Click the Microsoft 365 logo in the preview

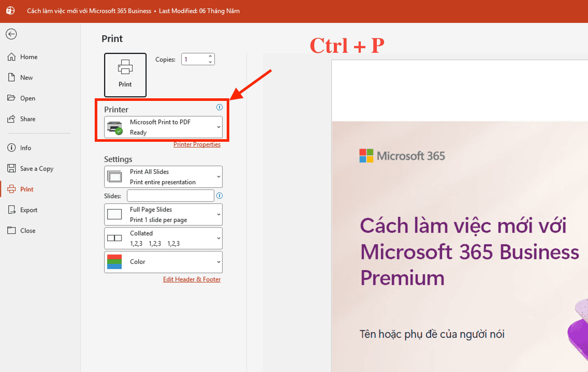point(402,156)
